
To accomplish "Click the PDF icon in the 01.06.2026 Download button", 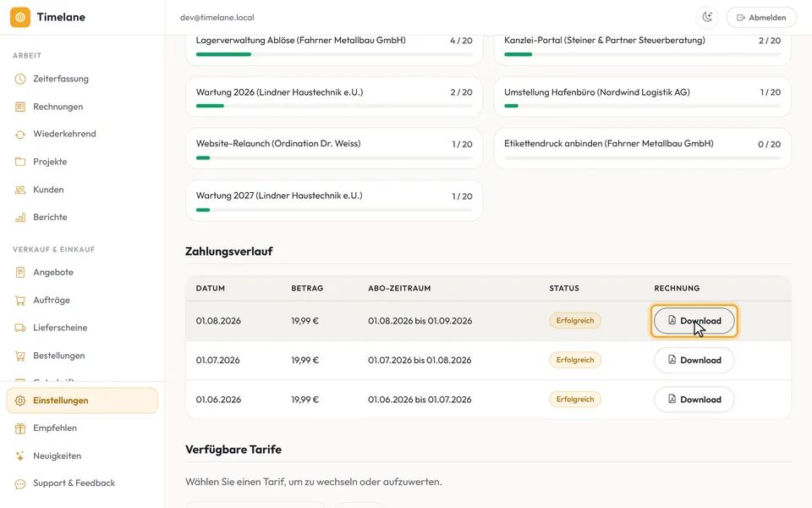I will click(672, 399).
